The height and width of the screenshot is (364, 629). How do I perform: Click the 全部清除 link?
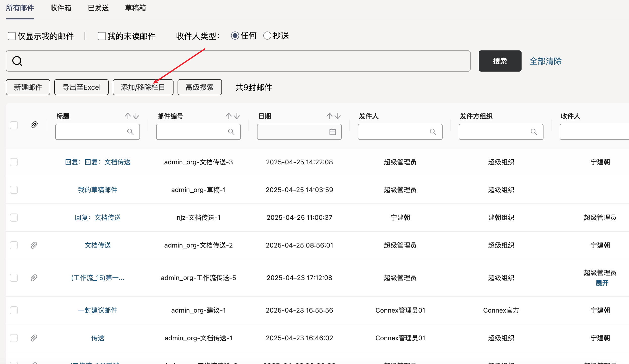tap(545, 61)
